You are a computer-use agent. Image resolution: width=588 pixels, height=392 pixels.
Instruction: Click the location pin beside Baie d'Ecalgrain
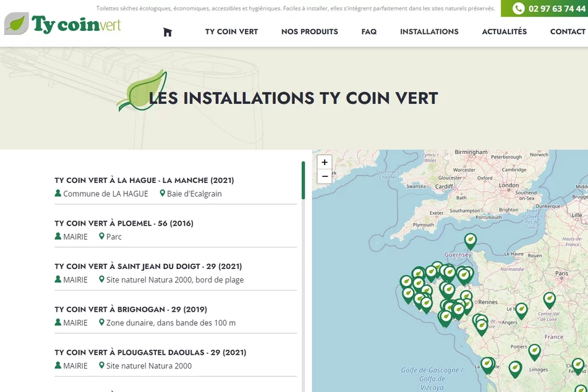pos(163,194)
